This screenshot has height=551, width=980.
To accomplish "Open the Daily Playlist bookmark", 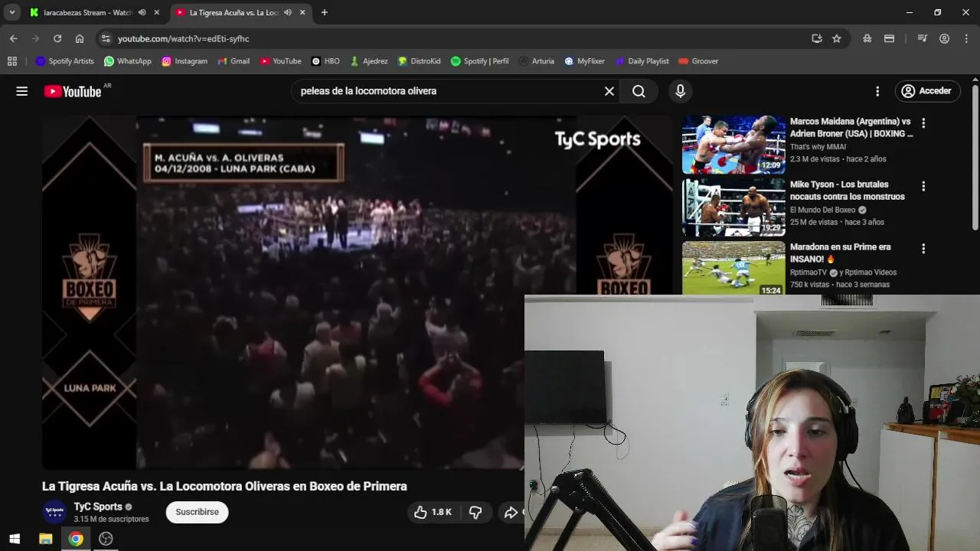I will tap(642, 61).
